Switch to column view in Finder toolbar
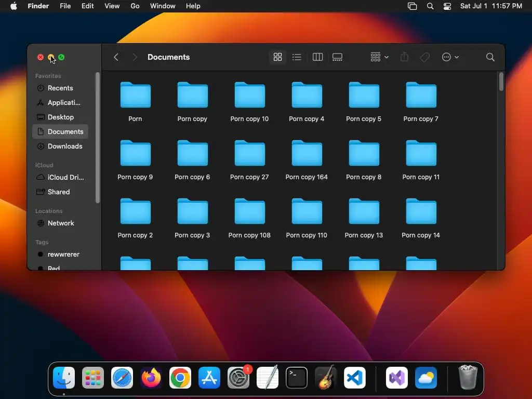 [x=317, y=57]
